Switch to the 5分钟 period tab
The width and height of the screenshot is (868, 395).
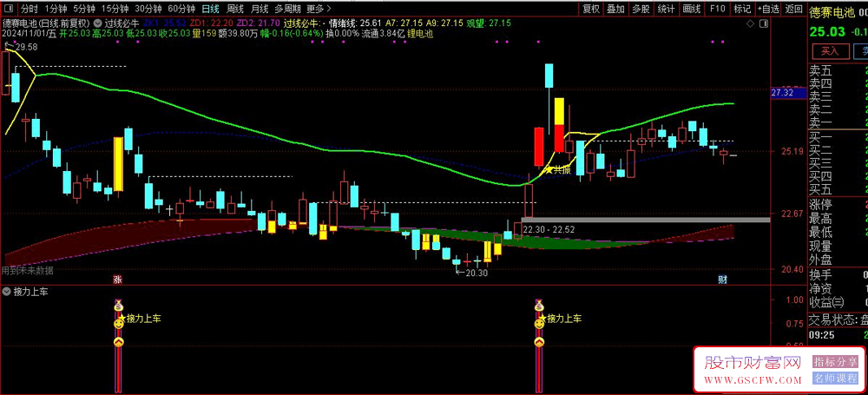tap(84, 9)
